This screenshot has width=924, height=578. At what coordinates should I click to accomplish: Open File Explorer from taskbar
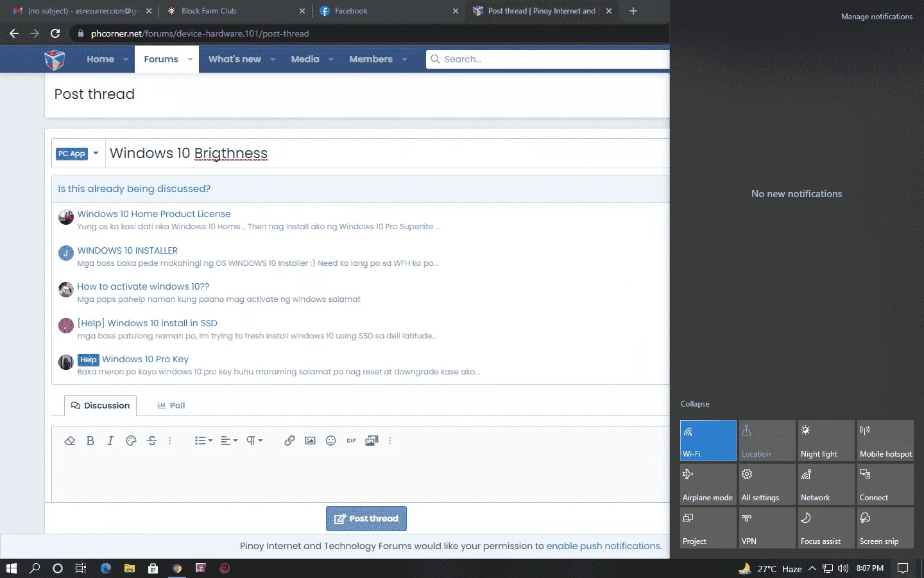click(130, 568)
